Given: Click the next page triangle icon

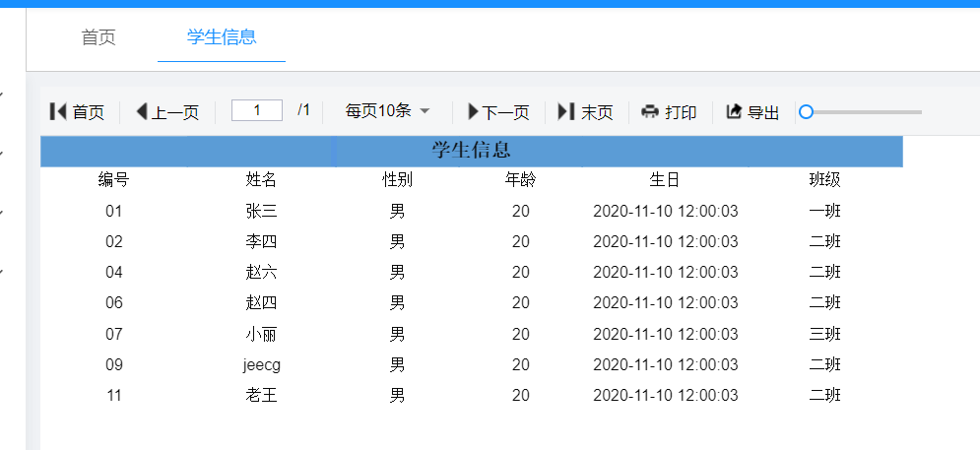Looking at the screenshot, I should tap(473, 112).
